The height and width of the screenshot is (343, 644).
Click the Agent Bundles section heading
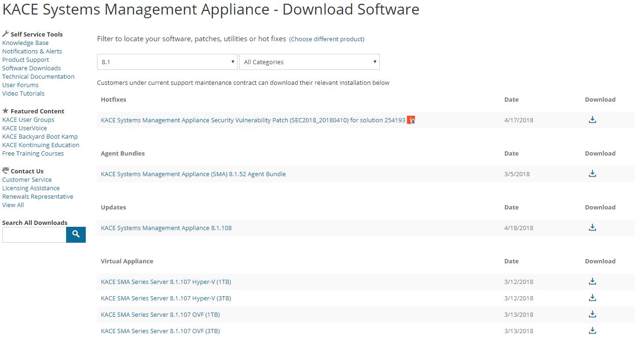pyautogui.click(x=123, y=153)
